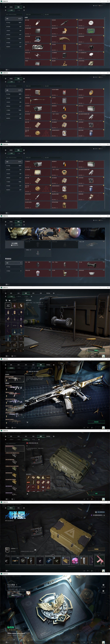Open the 所属收藏集 filter dropdown in the topmost window
110x644 pixels.
click(34, 15)
